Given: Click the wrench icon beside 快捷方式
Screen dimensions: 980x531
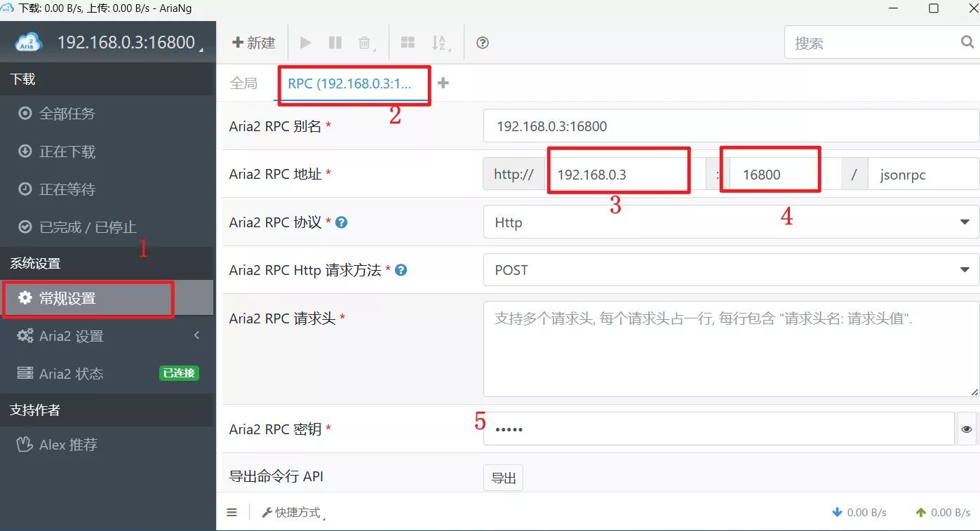Looking at the screenshot, I should [267, 513].
